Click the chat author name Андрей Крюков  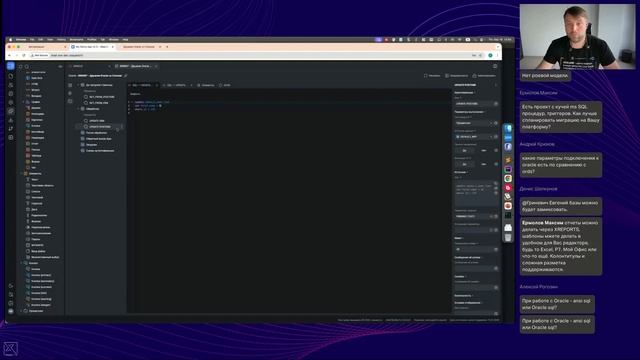pyautogui.click(x=537, y=144)
